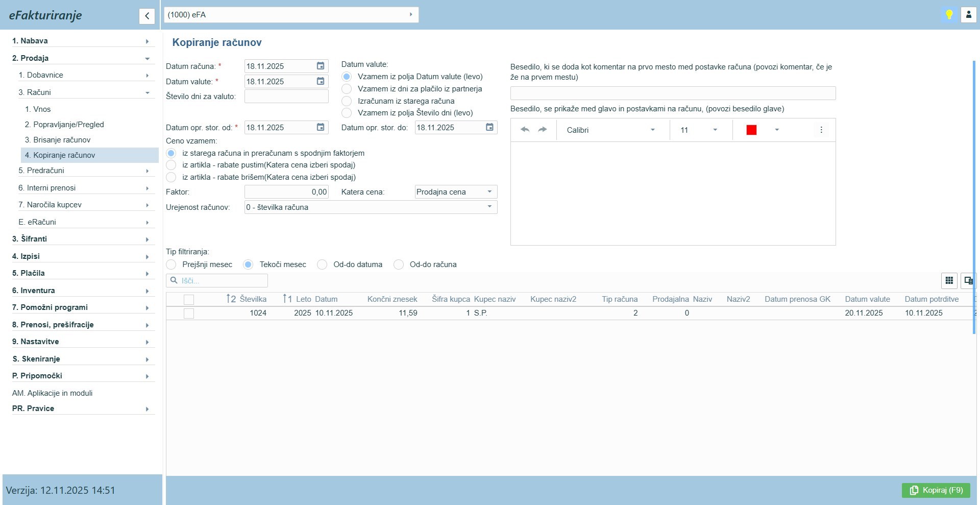This screenshot has width=980, height=505.
Task: Click the redo arrow in text editor
Action: coord(543,130)
